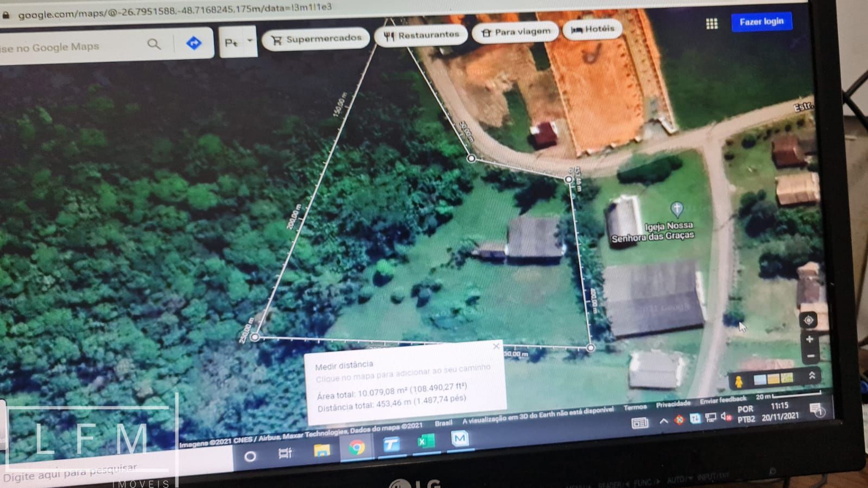Click the Igreja Nossa Senhora das Graças marker

676,208
